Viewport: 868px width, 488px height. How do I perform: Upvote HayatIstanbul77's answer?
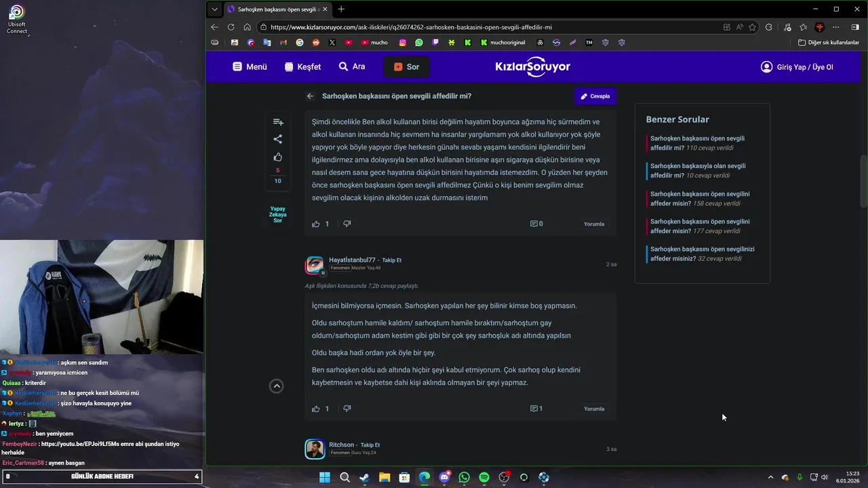pyautogui.click(x=316, y=409)
